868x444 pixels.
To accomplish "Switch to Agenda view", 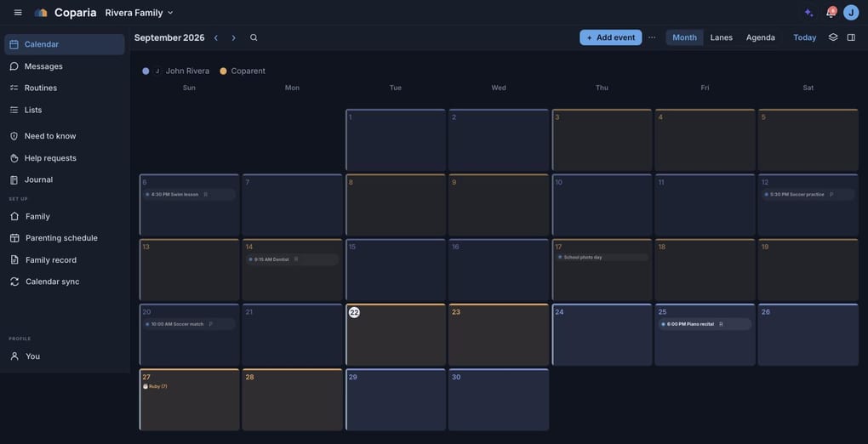I will click(761, 37).
